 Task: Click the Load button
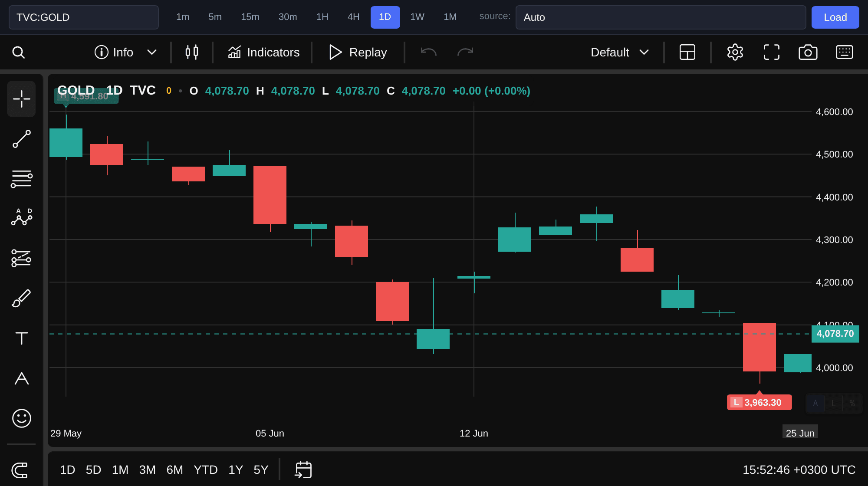pos(835,17)
